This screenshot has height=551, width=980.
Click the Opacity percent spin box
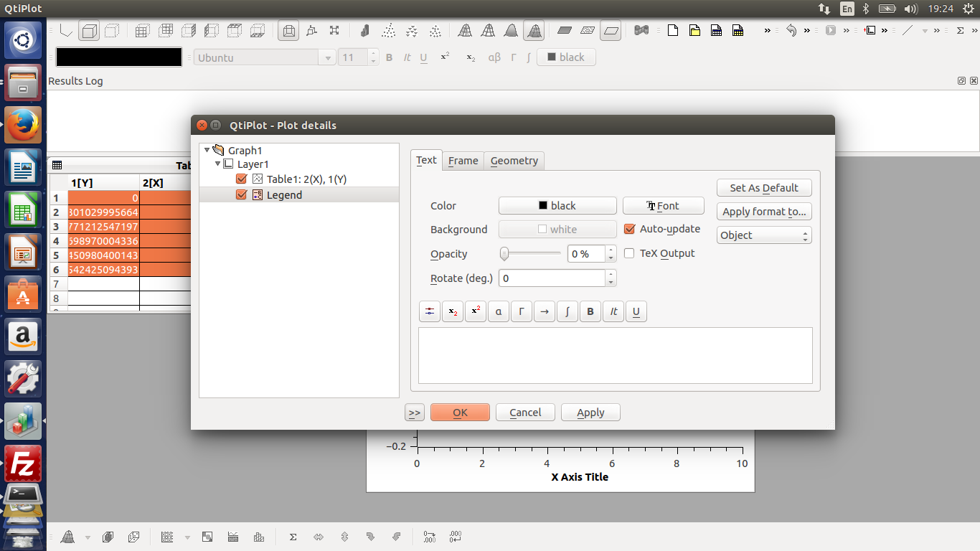[592, 254]
